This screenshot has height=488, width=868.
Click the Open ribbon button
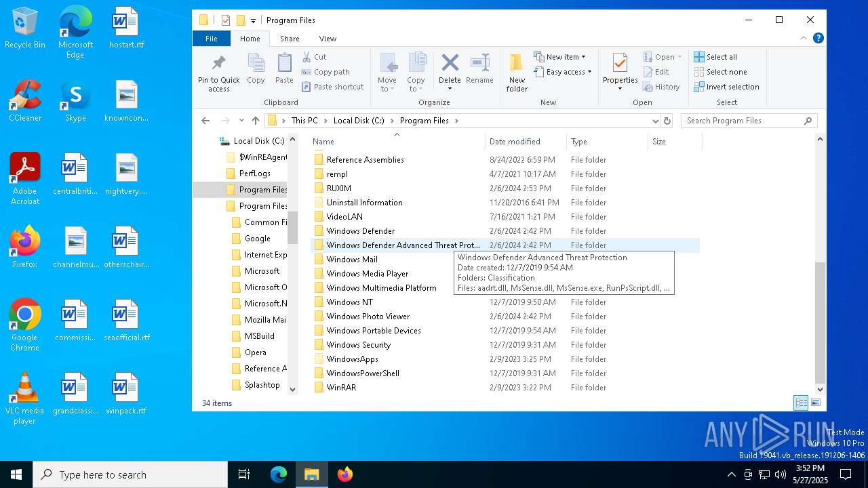click(x=663, y=57)
